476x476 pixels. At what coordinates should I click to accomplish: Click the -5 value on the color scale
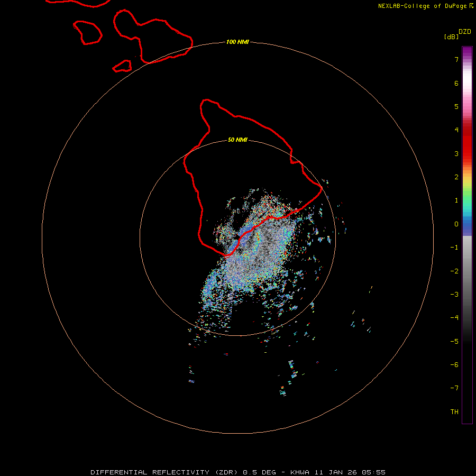click(454, 342)
